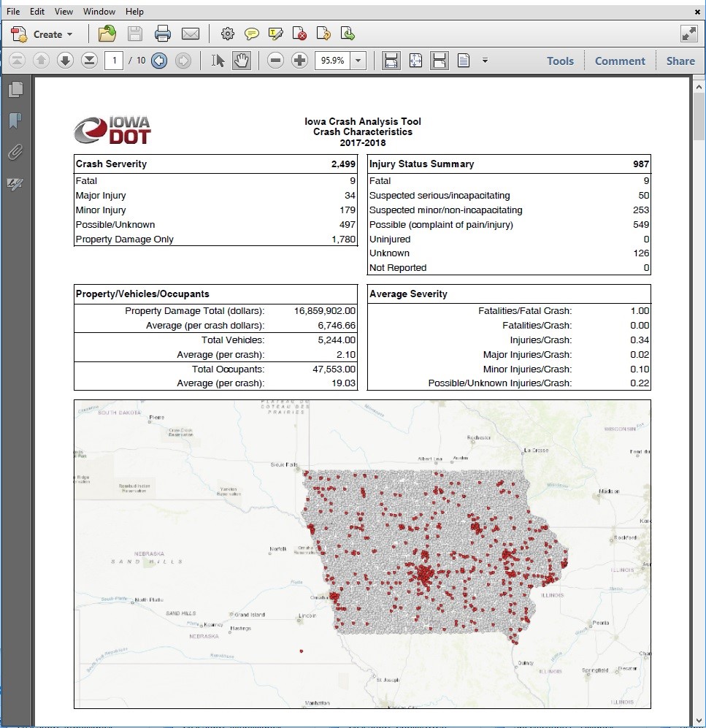Click the Print file icon

[163, 34]
